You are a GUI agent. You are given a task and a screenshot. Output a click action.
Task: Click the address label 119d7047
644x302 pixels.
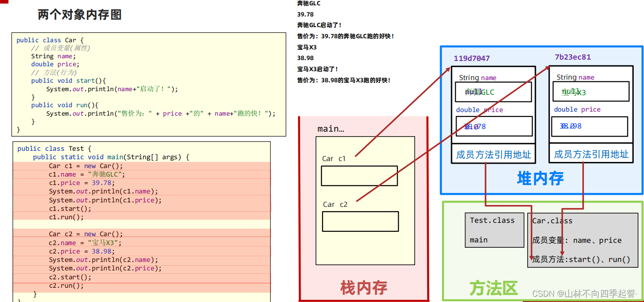(x=472, y=58)
